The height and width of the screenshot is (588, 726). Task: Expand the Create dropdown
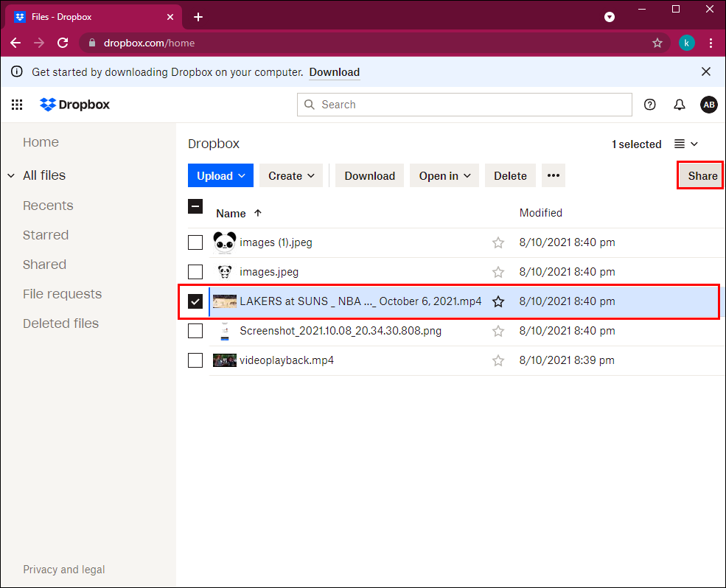tap(291, 175)
